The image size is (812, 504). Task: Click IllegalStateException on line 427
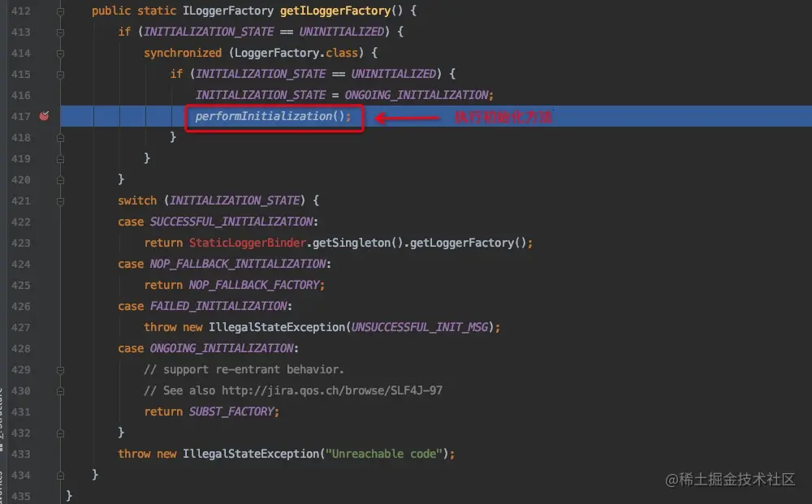click(277, 328)
